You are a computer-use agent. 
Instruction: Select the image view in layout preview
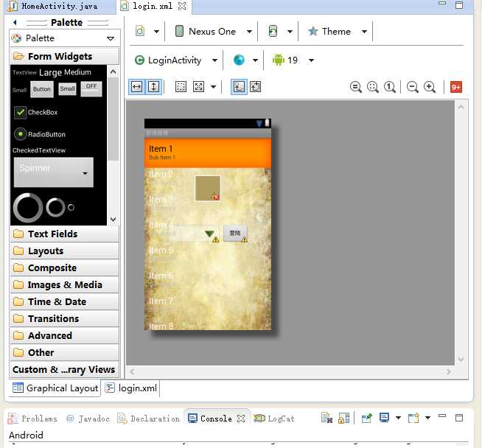[x=208, y=189]
